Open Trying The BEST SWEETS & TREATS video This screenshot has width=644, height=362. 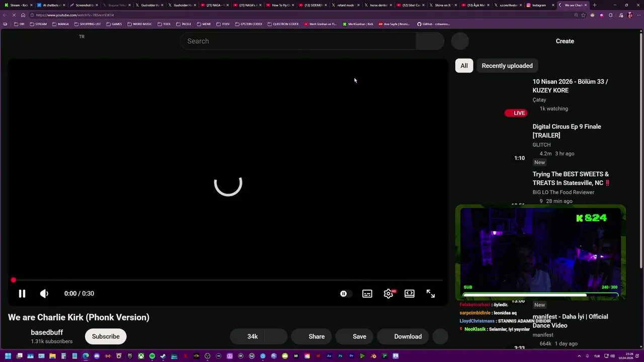tap(571, 178)
